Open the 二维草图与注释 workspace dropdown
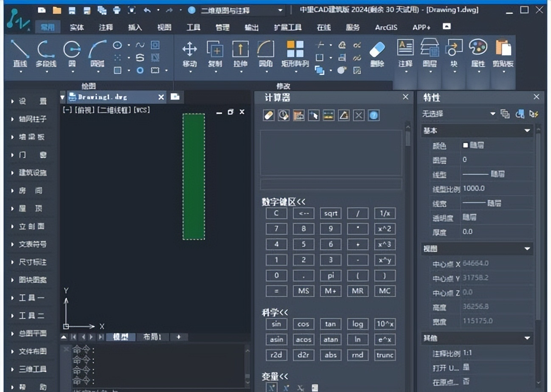 click(x=280, y=10)
